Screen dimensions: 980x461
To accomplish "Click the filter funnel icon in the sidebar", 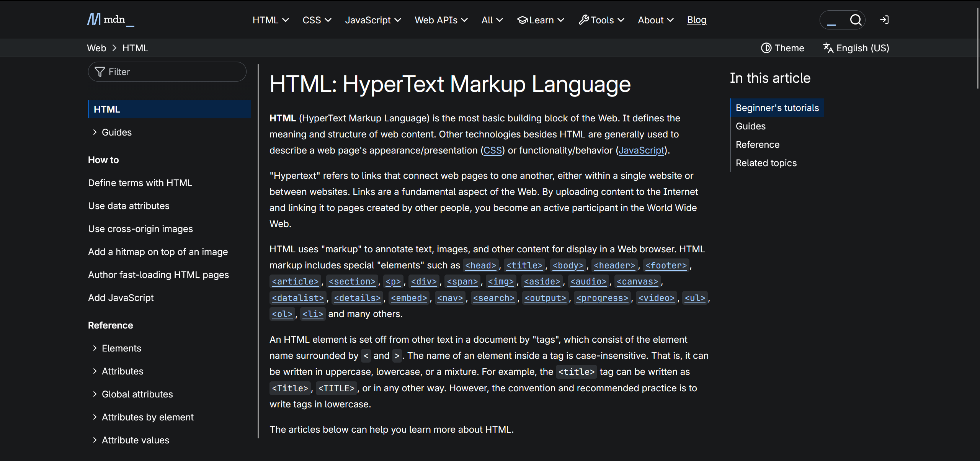I will click(100, 72).
